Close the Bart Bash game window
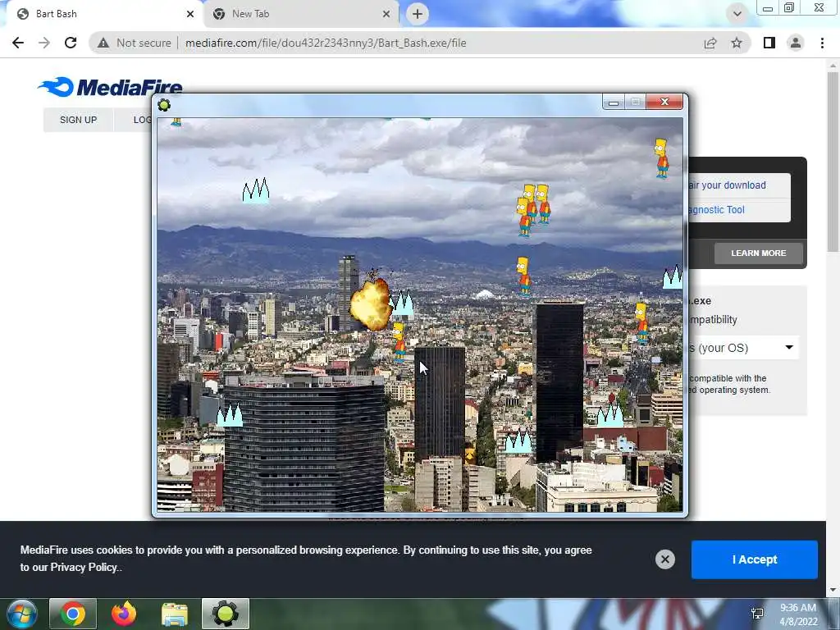This screenshot has height=630, width=840. 664,102
